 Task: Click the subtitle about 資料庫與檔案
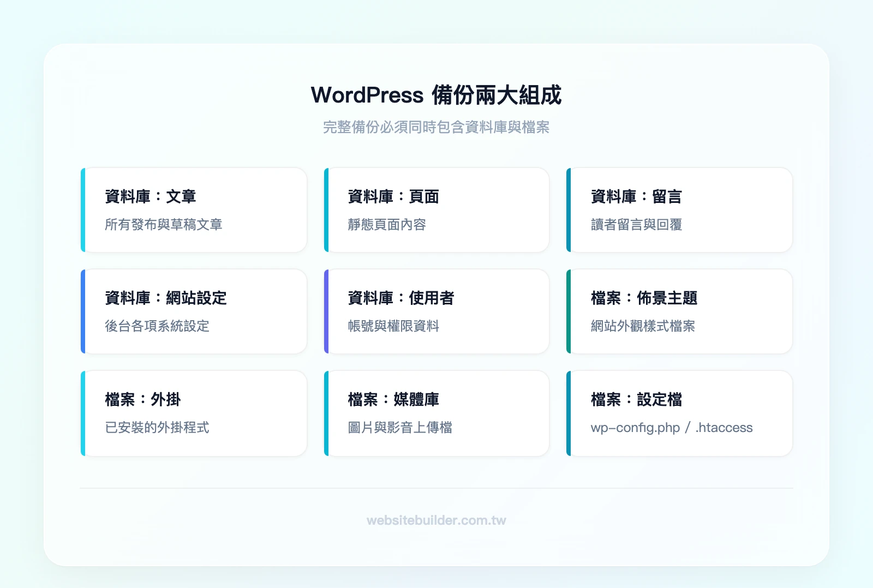coord(436,128)
